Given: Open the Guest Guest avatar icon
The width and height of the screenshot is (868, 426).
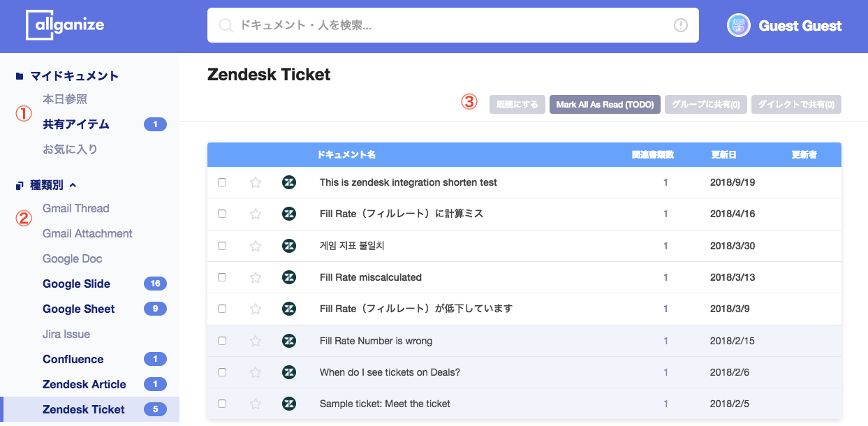Looking at the screenshot, I should [739, 25].
